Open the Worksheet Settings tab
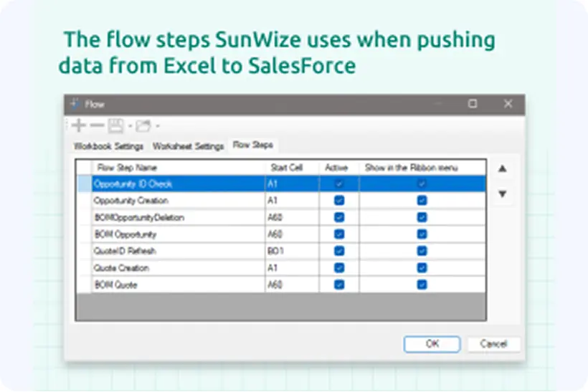The width and height of the screenshot is (588, 392). pos(188,146)
